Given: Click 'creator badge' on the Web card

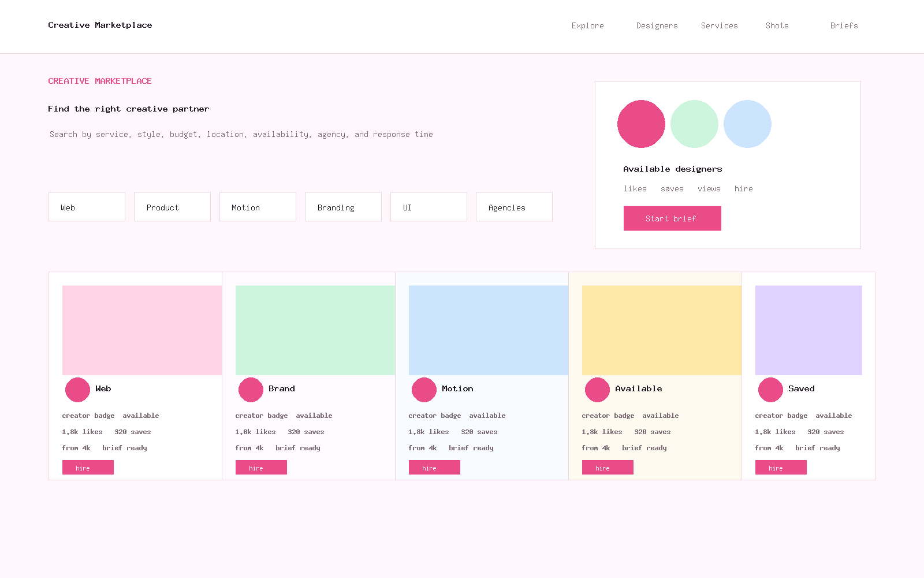Looking at the screenshot, I should [x=88, y=416].
